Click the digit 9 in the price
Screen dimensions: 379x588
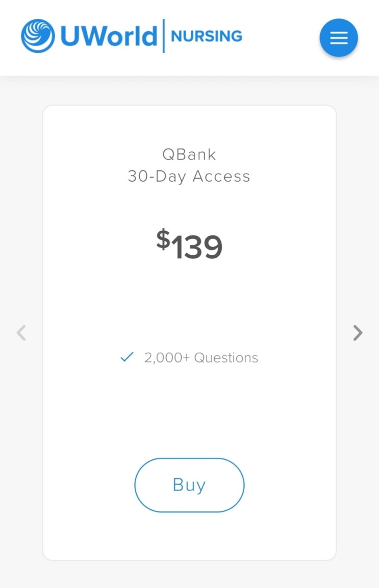[x=211, y=248]
